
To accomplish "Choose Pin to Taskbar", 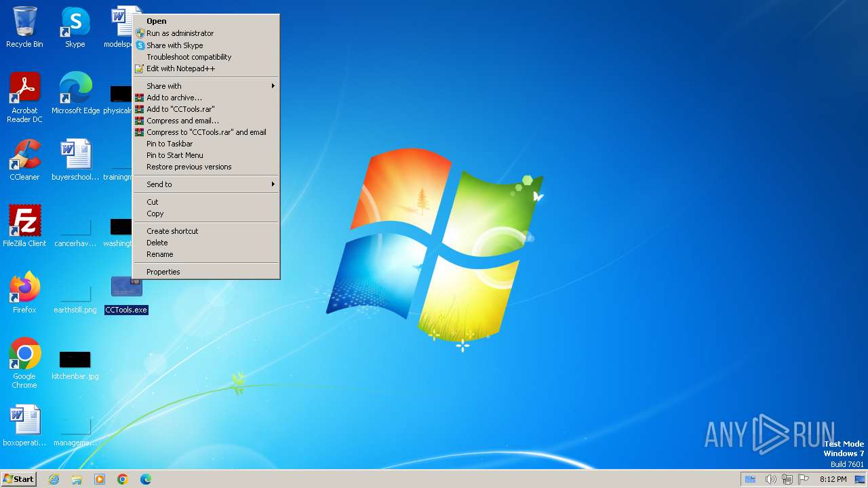I will click(x=206, y=144).
